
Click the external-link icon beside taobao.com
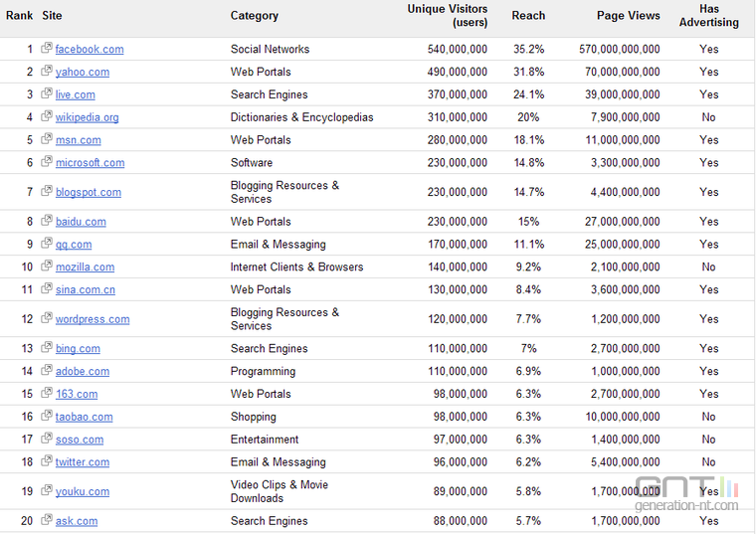(47, 415)
